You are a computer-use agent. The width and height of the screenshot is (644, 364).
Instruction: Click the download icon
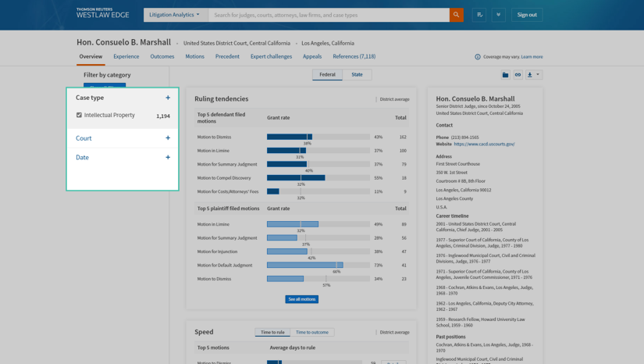[x=530, y=75]
